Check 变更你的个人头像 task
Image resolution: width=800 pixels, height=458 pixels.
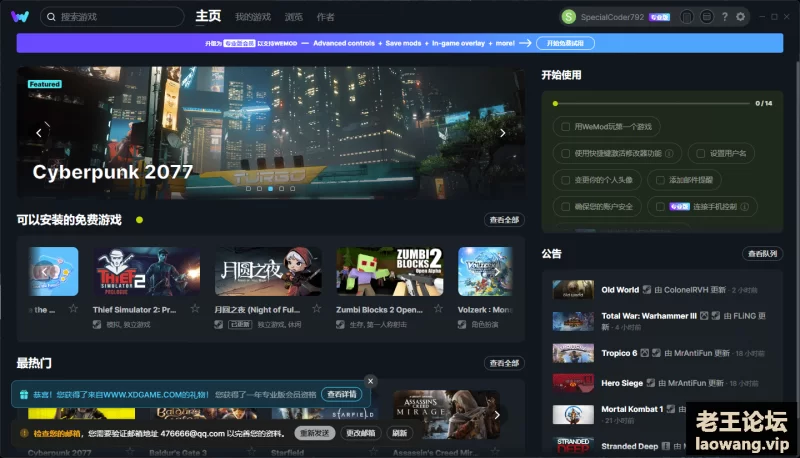tap(565, 180)
